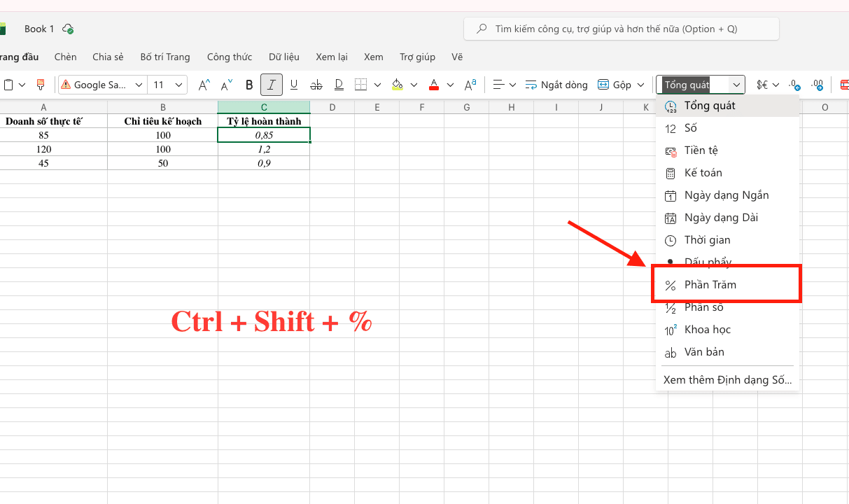
Task: Toggle strikethrough formatting
Action: point(316,85)
